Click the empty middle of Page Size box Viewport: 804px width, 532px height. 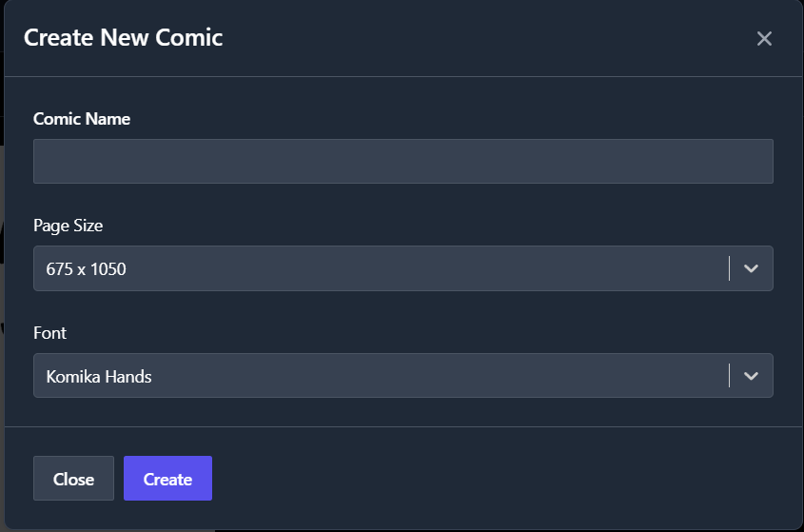point(425,268)
